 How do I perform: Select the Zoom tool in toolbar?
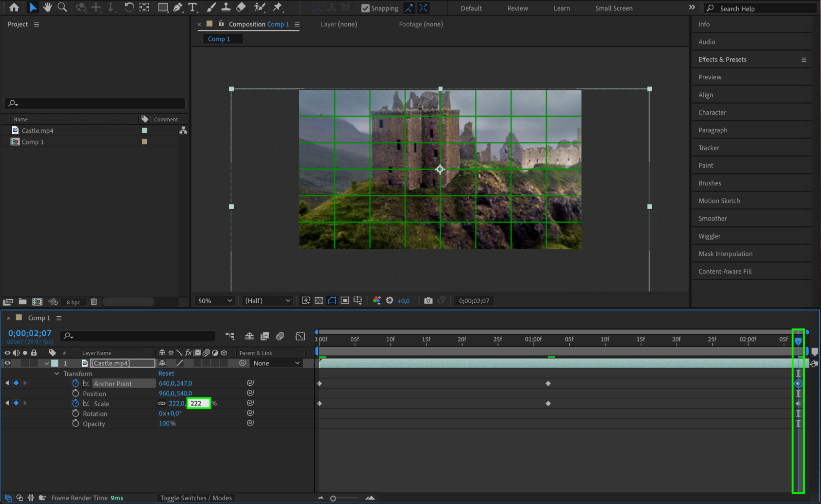pos(62,7)
